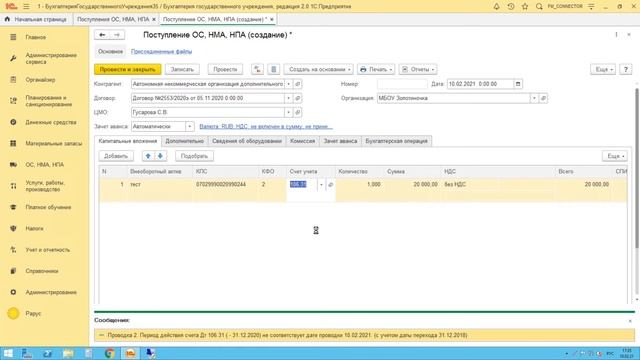Open the Дата calendar picker
This screenshot has width=640, height=360.
518,84
